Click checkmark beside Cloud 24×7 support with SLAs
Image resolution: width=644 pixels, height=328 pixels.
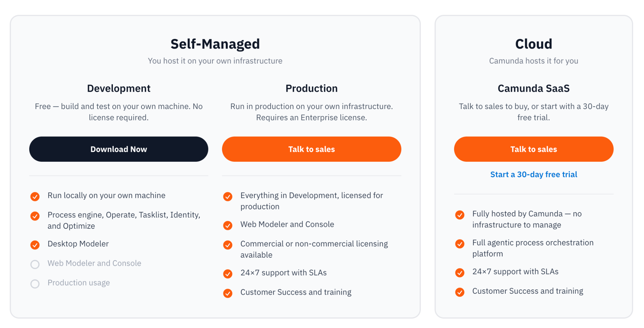click(x=460, y=272)
